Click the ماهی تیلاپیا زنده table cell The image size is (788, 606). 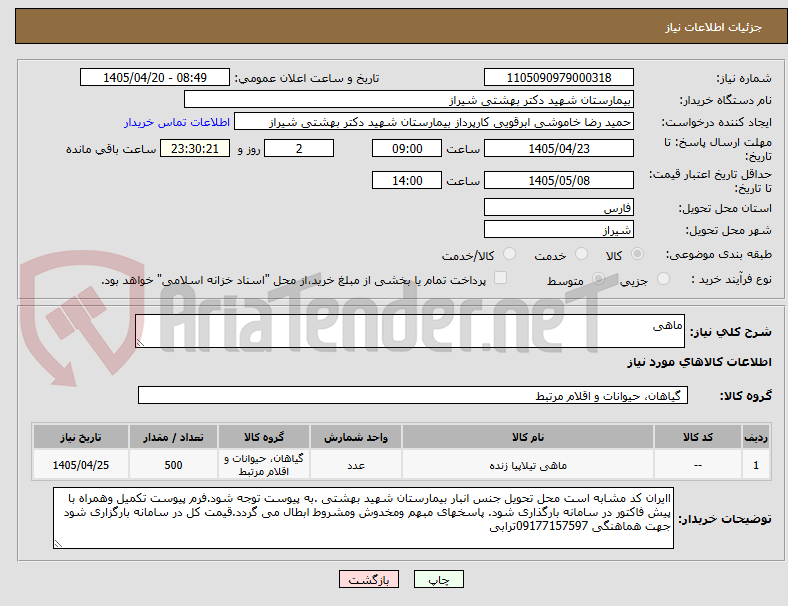528,465
